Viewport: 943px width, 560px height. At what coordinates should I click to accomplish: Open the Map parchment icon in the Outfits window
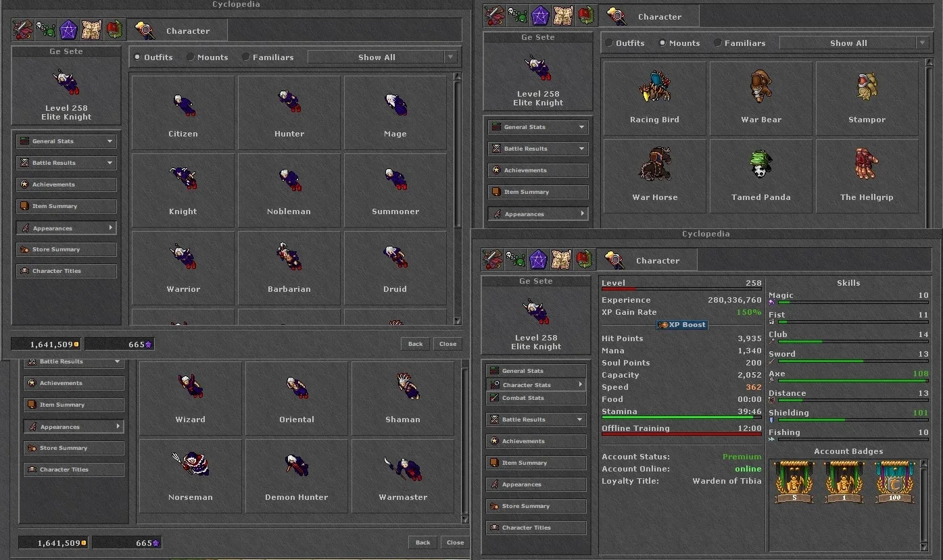point(91,30)
